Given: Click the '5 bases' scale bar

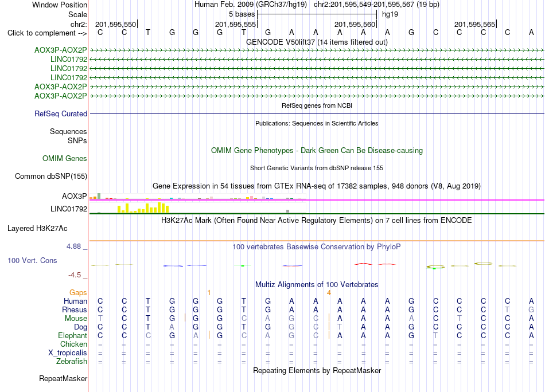Looking at the screenshot, I should 317,14.
